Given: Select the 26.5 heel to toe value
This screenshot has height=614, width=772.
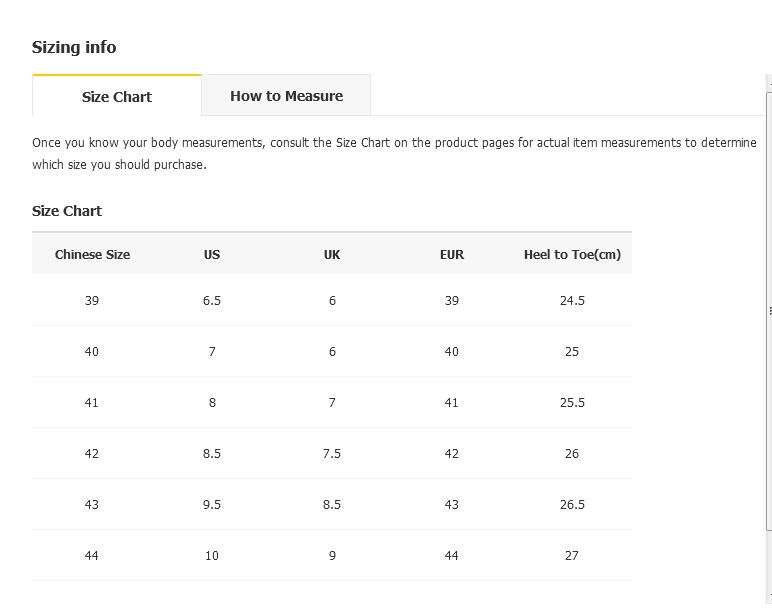Looking at the screenshot, I should tap(572, 505).
